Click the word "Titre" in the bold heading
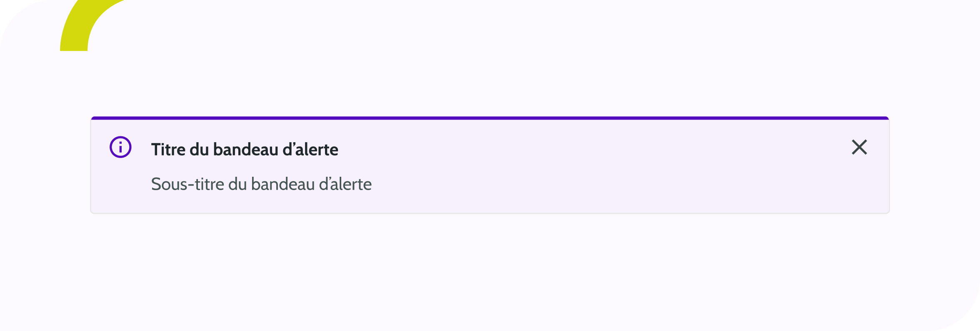Image resolution: width=980 pixels, height=331 pixels. 168,150
